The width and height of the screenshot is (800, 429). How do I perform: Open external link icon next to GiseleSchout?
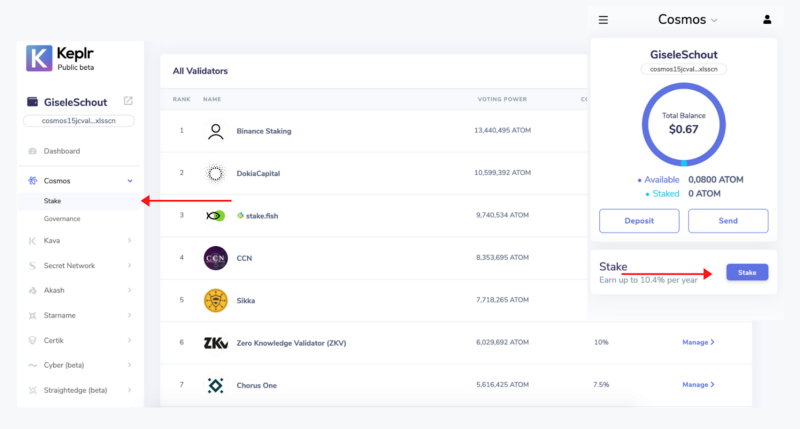[128, 101]
